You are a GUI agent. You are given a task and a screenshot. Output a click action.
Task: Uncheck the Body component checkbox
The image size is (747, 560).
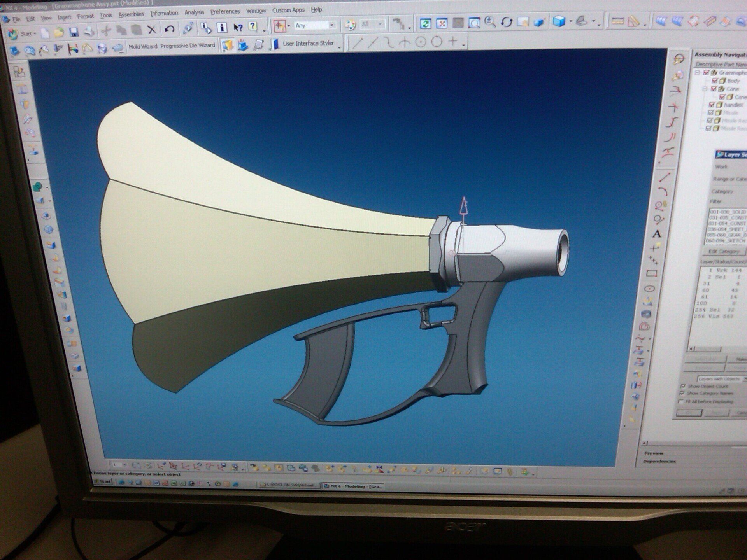coord(715,81)
